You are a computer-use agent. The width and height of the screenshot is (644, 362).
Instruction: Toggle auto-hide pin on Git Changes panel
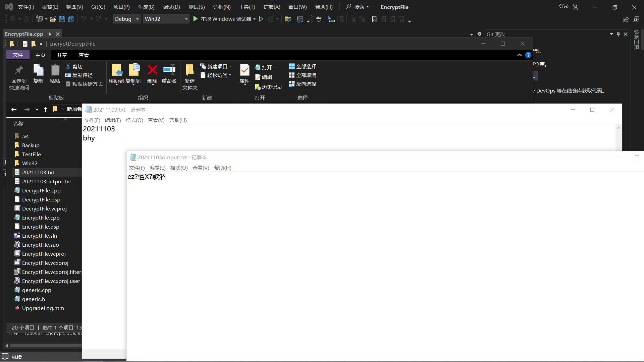pos(618,34)
